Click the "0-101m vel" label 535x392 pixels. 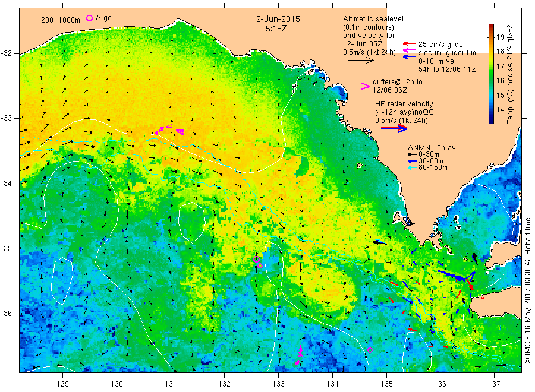coord(437,61)
